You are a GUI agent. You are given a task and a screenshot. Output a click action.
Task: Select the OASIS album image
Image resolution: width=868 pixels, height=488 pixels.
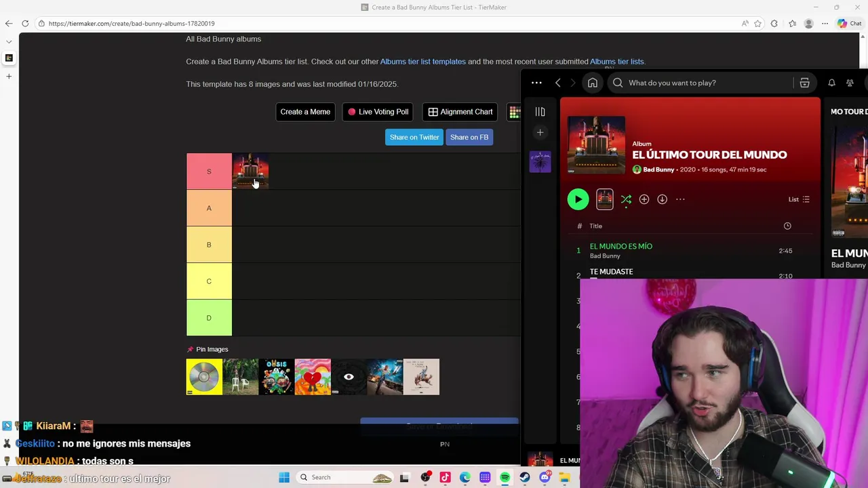pyautogui.click(x=277, y=377)
